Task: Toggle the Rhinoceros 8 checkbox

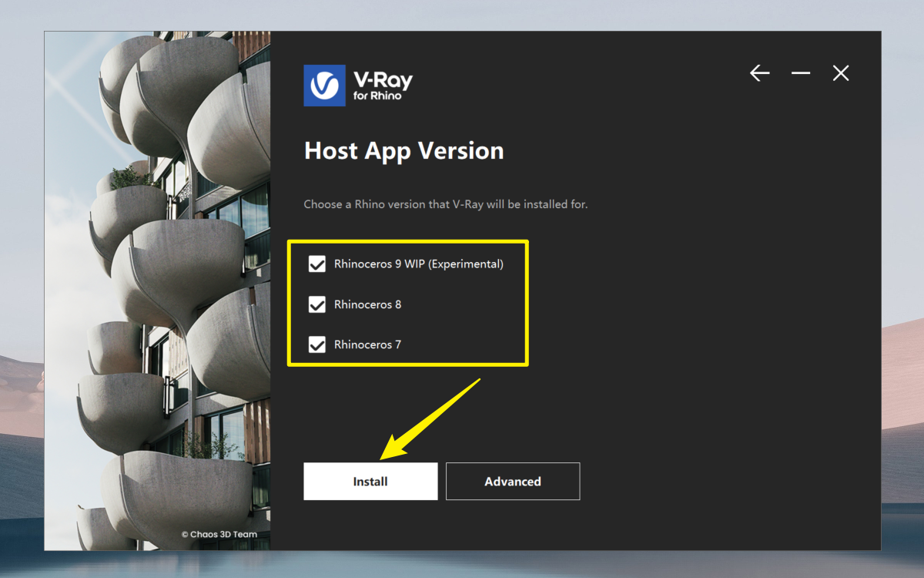Action: 317,304
